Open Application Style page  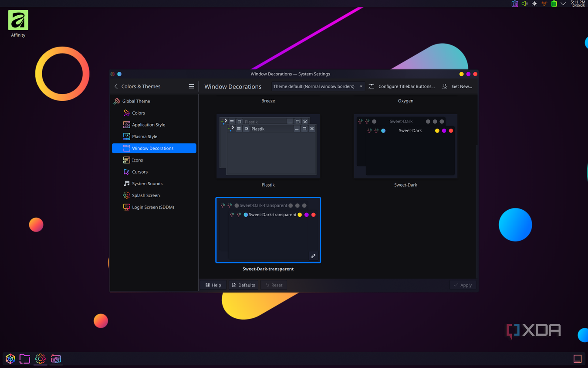[154, 125]
